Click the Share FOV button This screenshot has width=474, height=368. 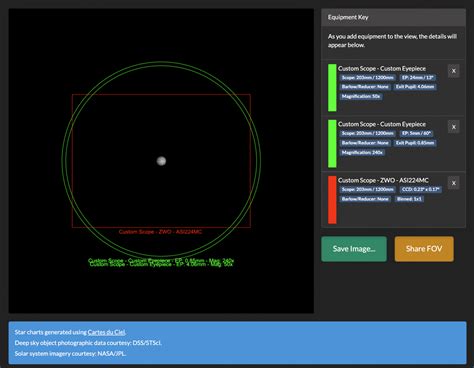424,249
